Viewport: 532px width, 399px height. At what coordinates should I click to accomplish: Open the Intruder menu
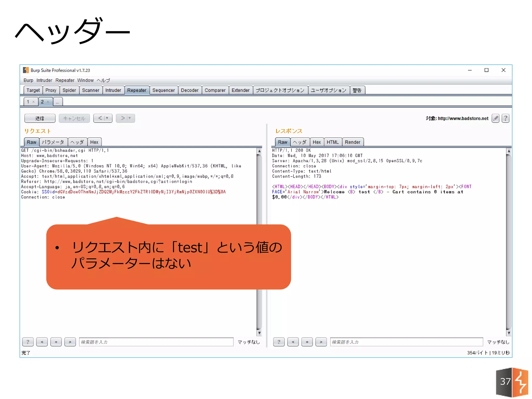[x=44, y=80]
